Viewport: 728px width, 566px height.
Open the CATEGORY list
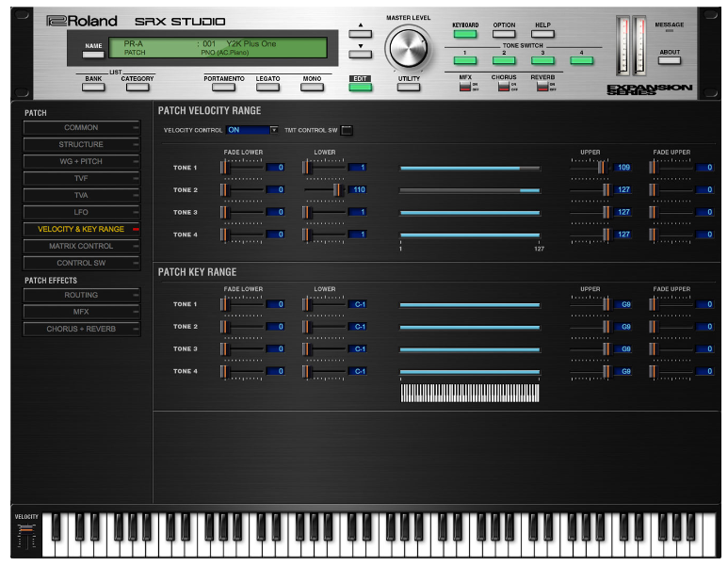pyautogui.click(x=138, y=87)
